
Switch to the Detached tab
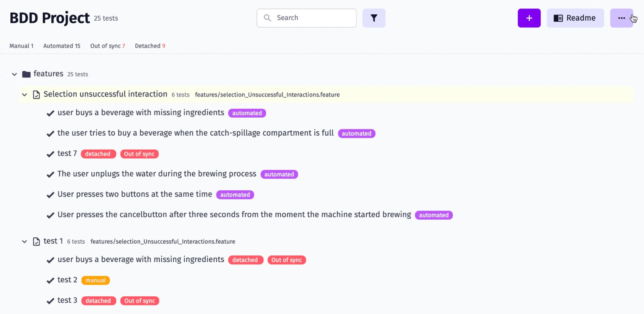click(x=150, y=46)
